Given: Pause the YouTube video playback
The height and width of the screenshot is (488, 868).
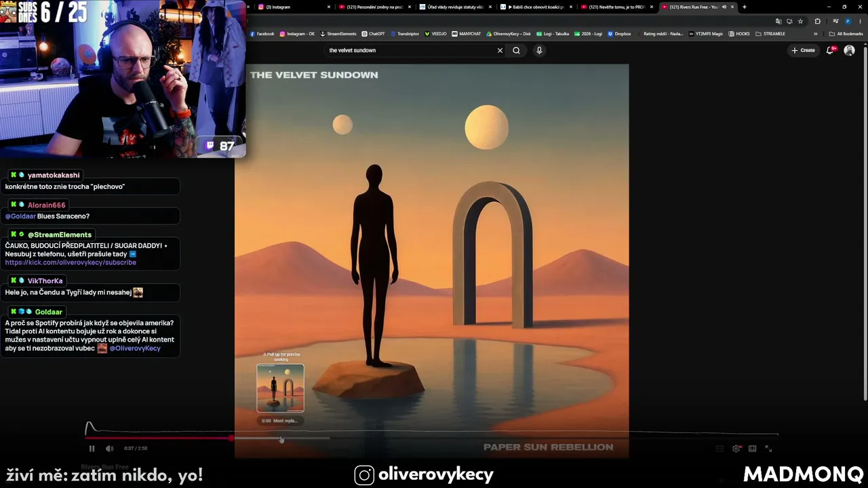Looking at the screenshot, I should pos(92,448).
